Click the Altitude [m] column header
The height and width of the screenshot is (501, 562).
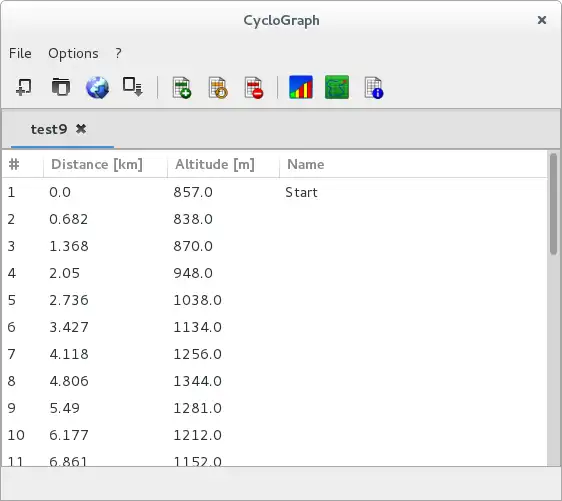pyautogui.click(x=223, y=164)
